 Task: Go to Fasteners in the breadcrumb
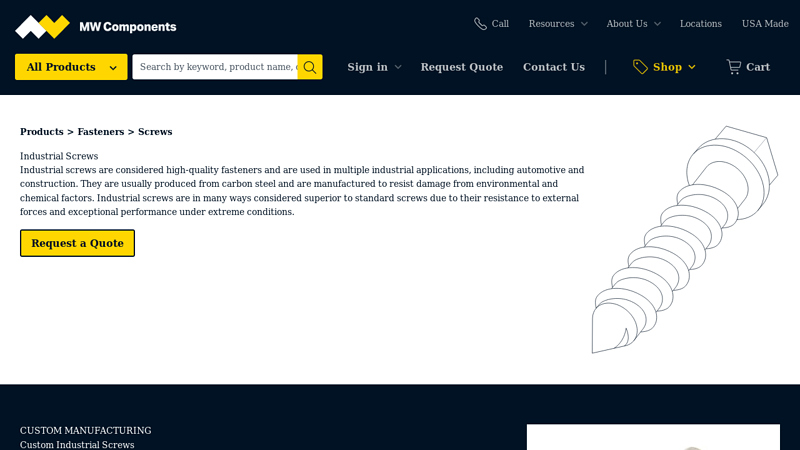click(100, 132)
